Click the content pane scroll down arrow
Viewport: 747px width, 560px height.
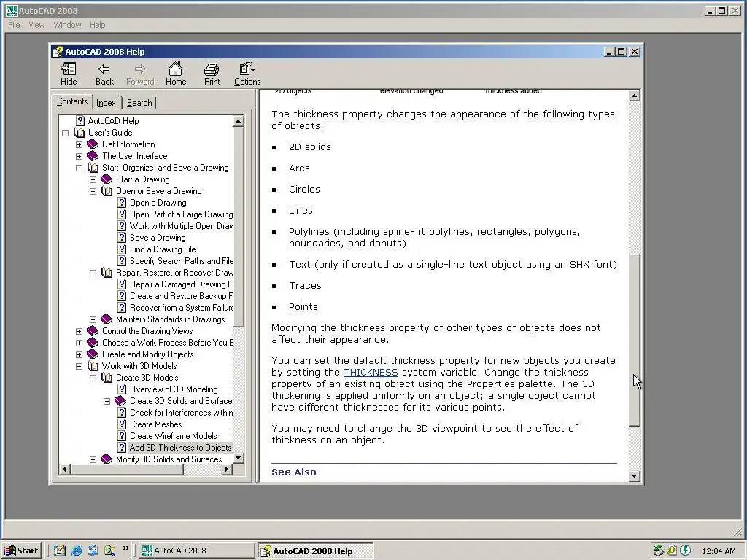(x=634, y=475)
